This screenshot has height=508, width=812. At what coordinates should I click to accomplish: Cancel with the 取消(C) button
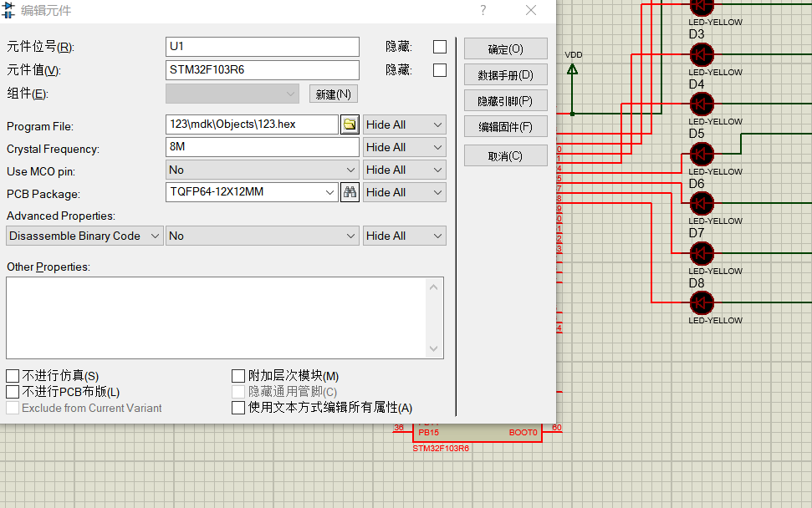pos(505,155)
